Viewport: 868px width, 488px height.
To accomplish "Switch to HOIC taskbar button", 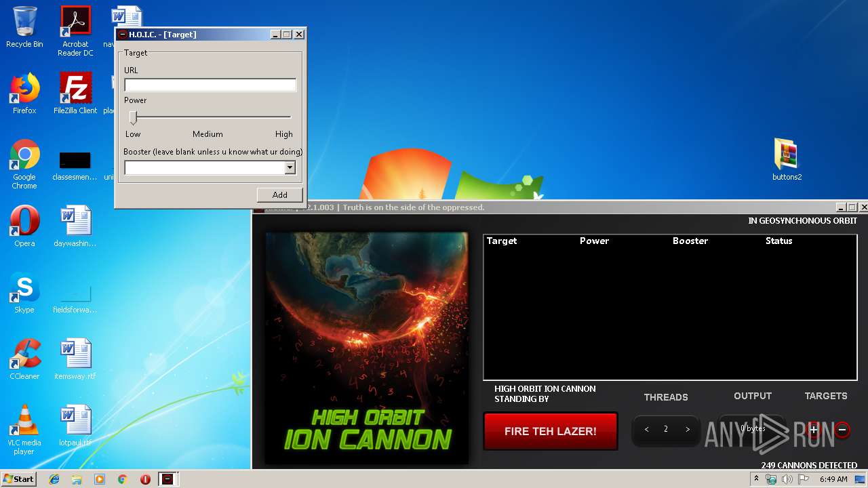I will click(167, 479).
